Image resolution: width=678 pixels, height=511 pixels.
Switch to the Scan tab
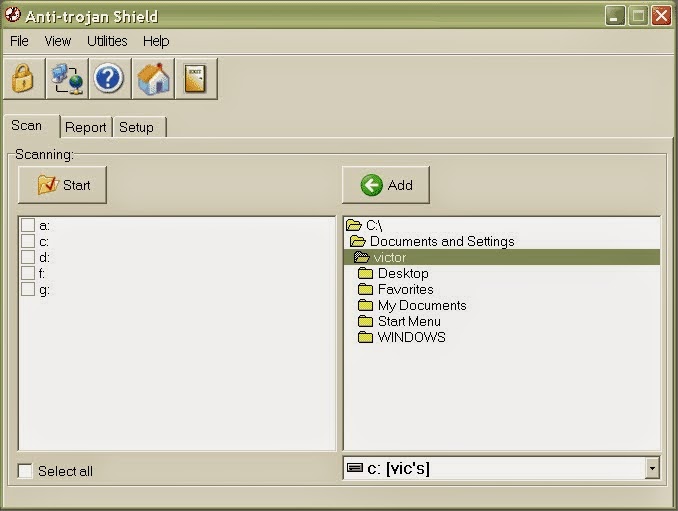[x=31, y=126]
